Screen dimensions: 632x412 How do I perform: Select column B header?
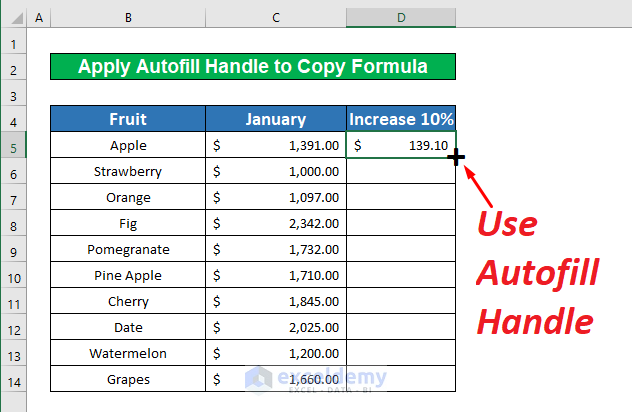click(128, 18)
